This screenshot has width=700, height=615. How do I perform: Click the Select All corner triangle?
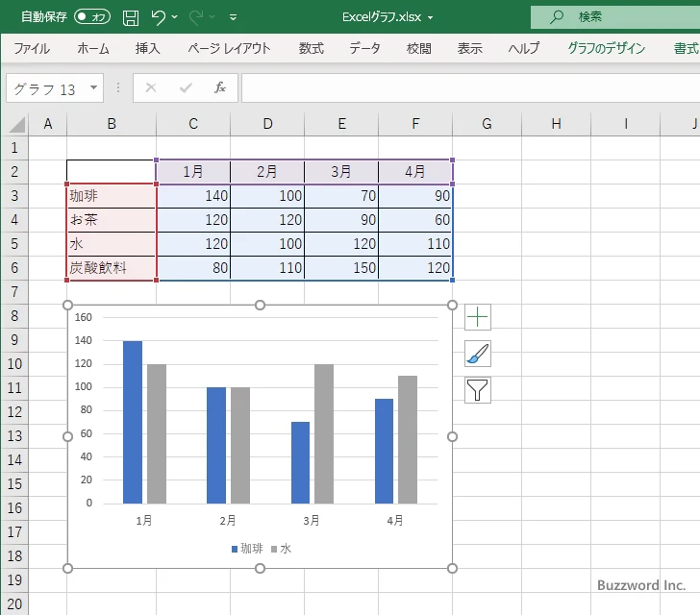pyautogui.click(x=17, y=125)
